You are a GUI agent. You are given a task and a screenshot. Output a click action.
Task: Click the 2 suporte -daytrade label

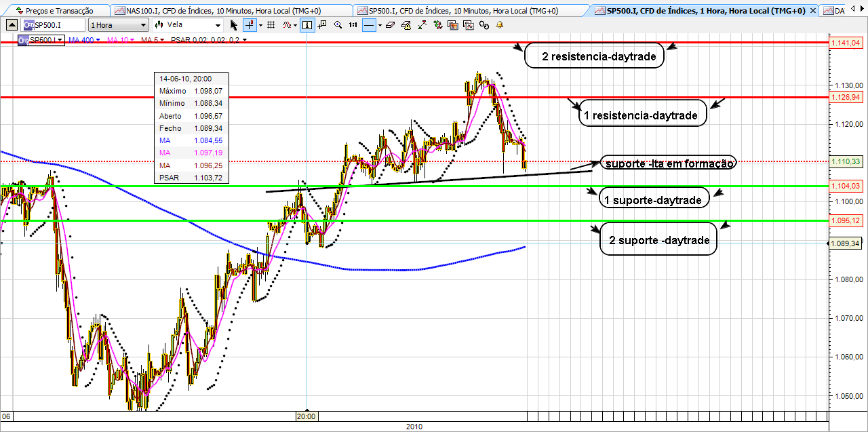coord(658,240)
